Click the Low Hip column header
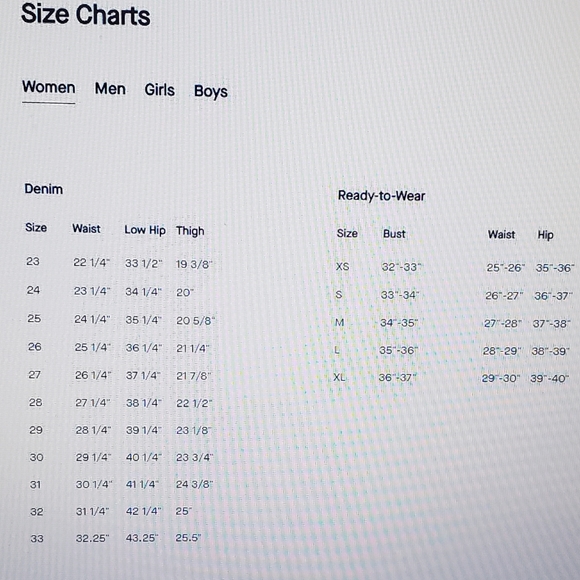The height and width of the screenshot is (580, 580). point(145,230)
